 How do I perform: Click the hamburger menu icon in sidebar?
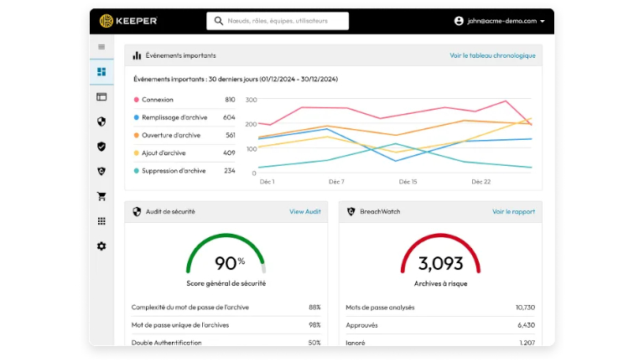(101, 47)
